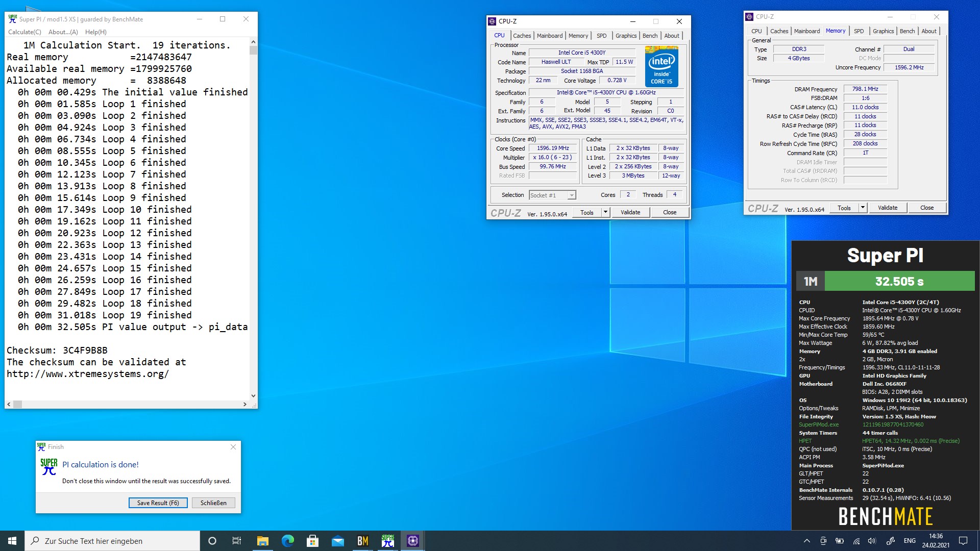Open File Explorer from taskbar
The height and width of the screenshot is (551, 980).
(x=262, y=541)
